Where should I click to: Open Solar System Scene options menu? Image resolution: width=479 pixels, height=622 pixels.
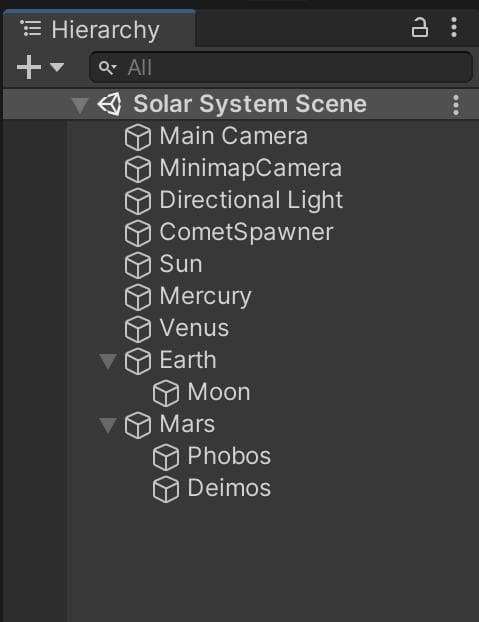456,105
